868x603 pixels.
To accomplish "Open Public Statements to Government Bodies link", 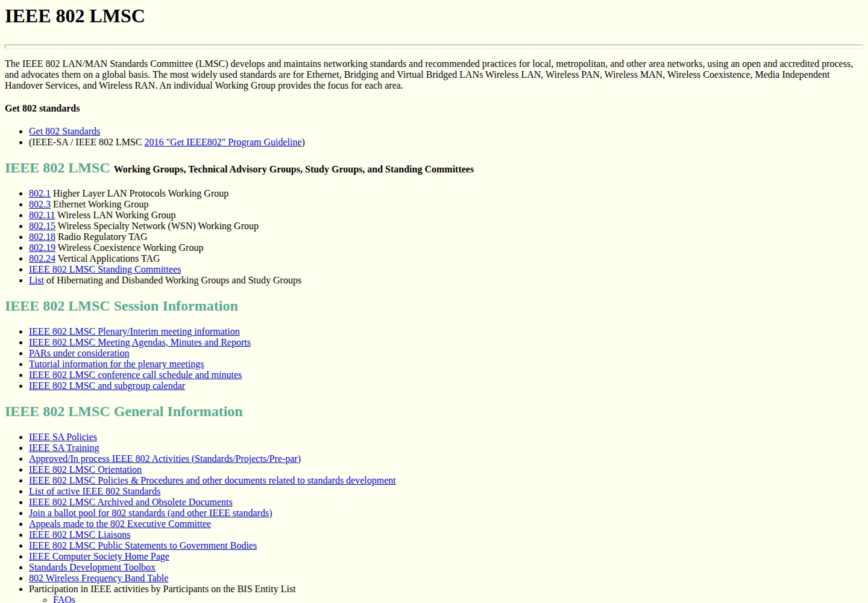I will (143, 546).
